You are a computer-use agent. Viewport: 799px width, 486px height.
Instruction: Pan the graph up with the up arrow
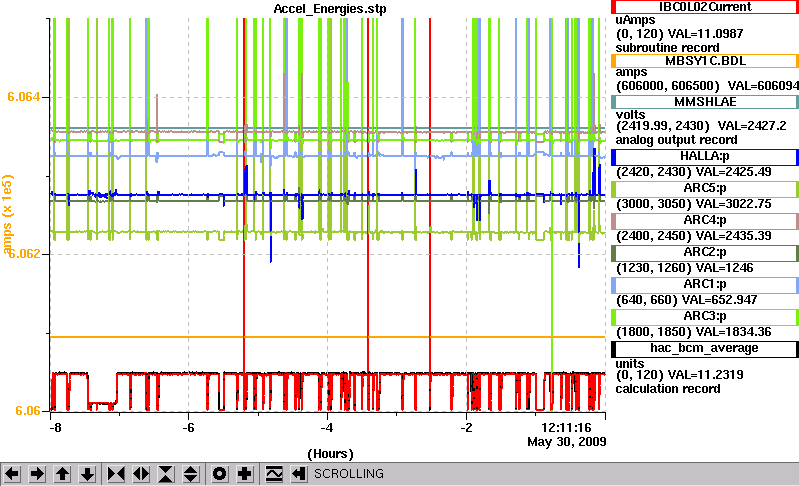pyautogui.click(x=63, y=474)
